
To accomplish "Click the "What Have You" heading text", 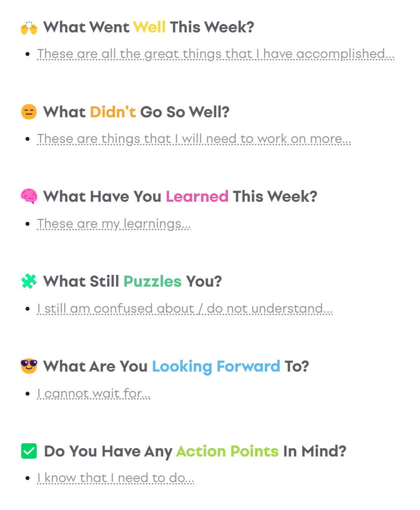I will coord(102,197).
